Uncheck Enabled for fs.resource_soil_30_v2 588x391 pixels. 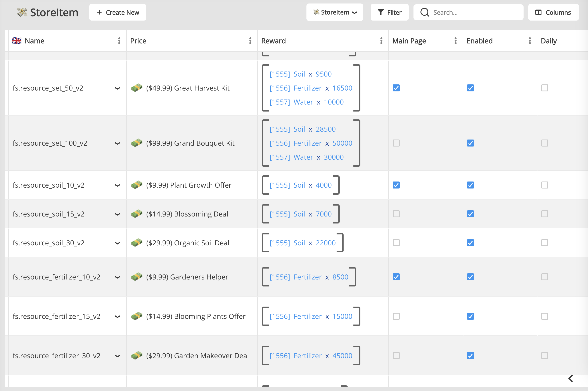coord(470,243)
